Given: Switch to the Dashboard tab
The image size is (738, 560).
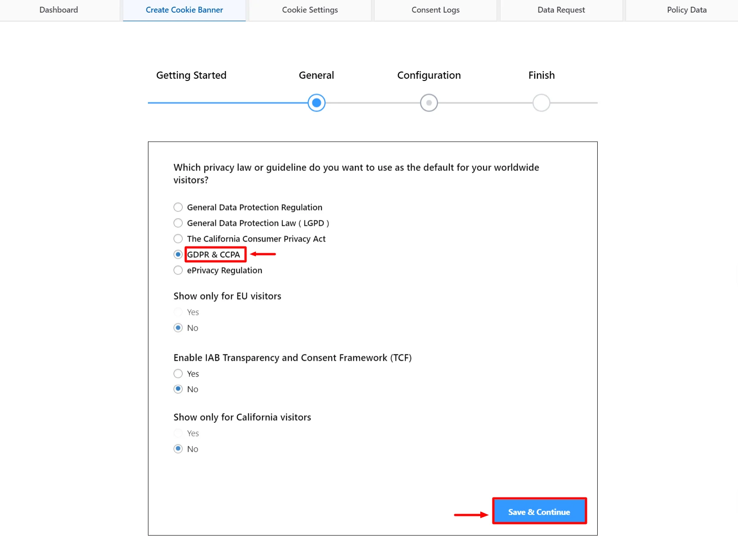Looking at the screenshot, I should 58,9.
